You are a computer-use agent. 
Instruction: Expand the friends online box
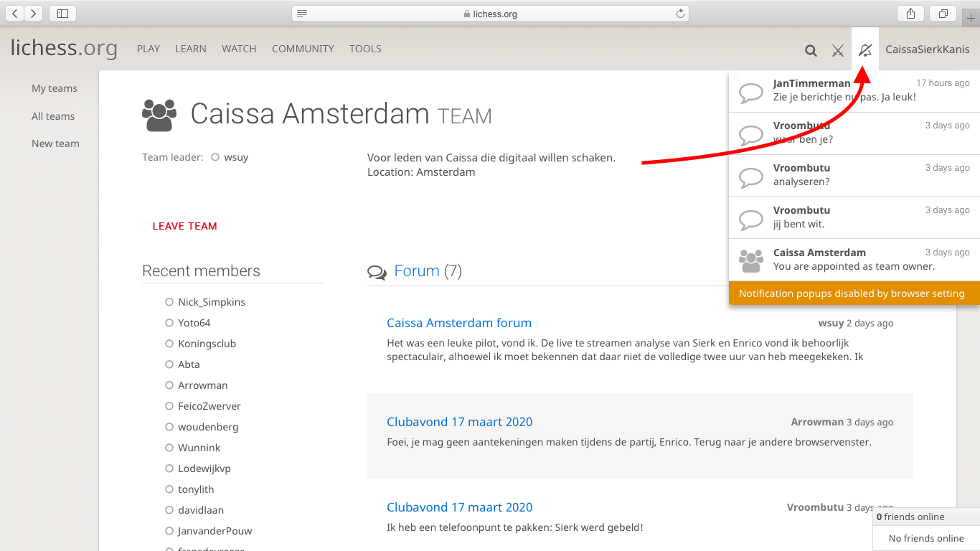pyautogui.click(x=926, y=517)
